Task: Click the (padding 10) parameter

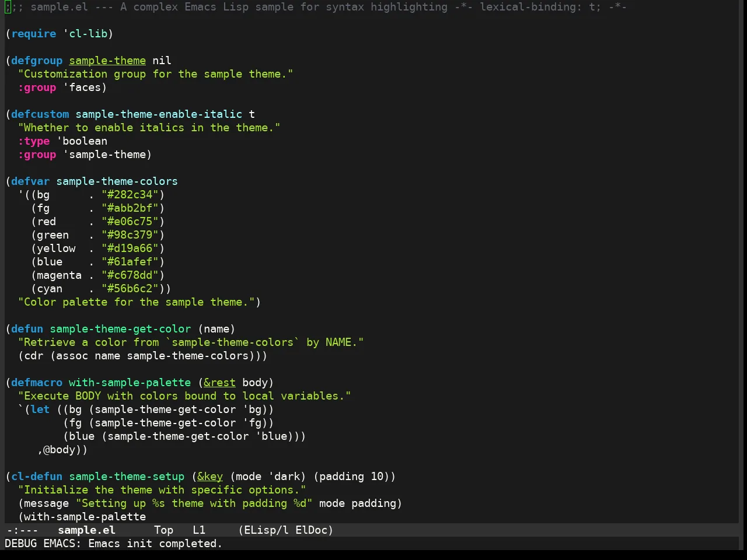Action: point(352,477)
